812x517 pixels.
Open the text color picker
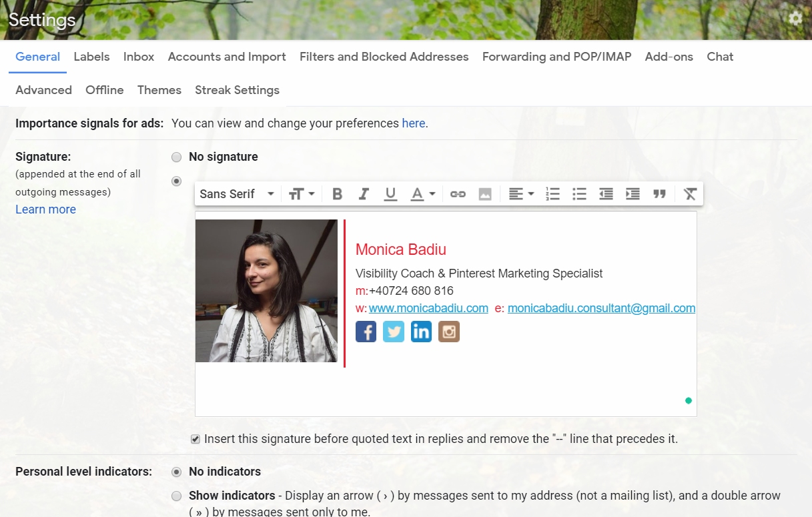422,194
